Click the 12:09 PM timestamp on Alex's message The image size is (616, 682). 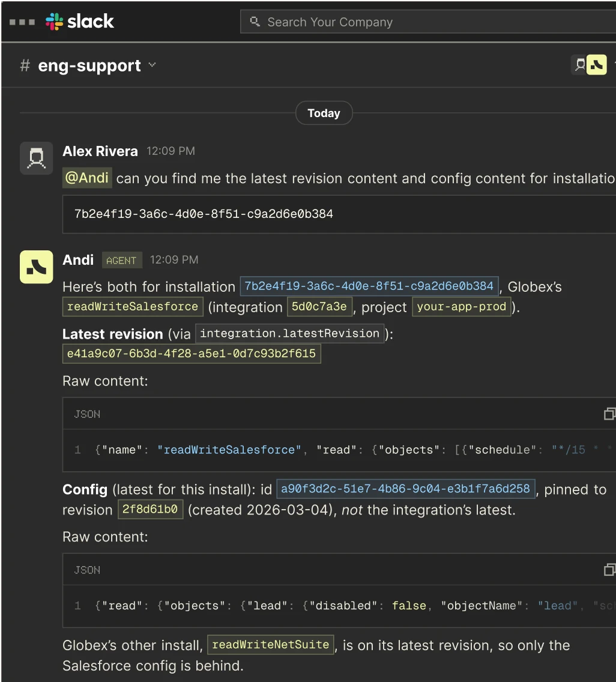point(171,151)
